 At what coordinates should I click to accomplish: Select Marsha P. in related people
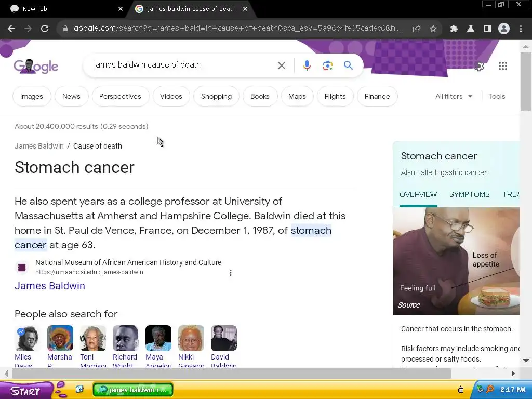(x=60, y=346)
